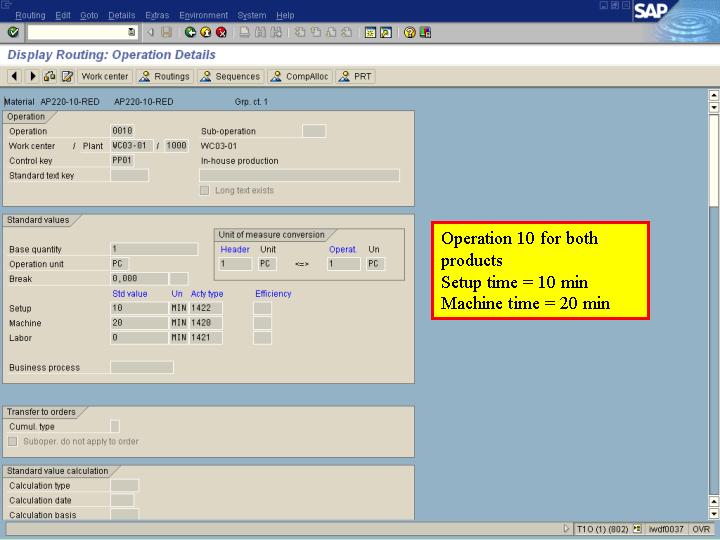
Task: Click the Cumul. type field
Action: click(115, 426)
